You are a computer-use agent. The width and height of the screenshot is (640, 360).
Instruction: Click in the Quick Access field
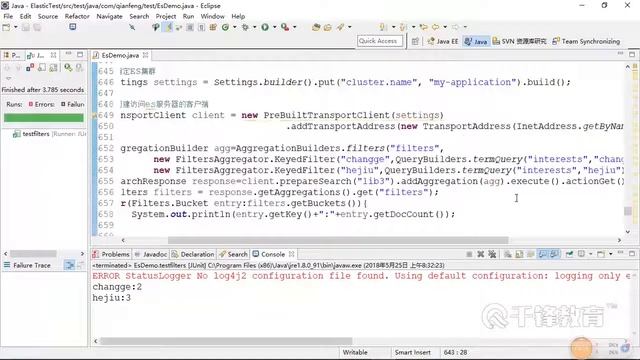[x=380, y=41]
